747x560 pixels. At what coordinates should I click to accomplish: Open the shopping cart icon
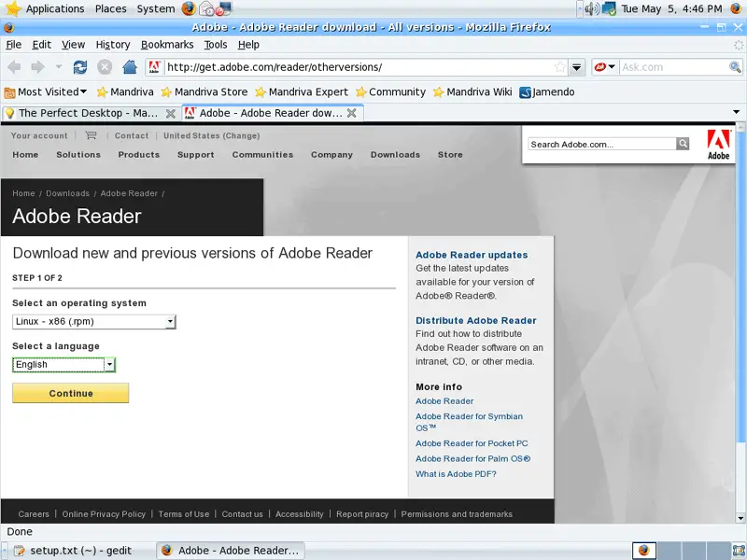[x=91, y=135]
